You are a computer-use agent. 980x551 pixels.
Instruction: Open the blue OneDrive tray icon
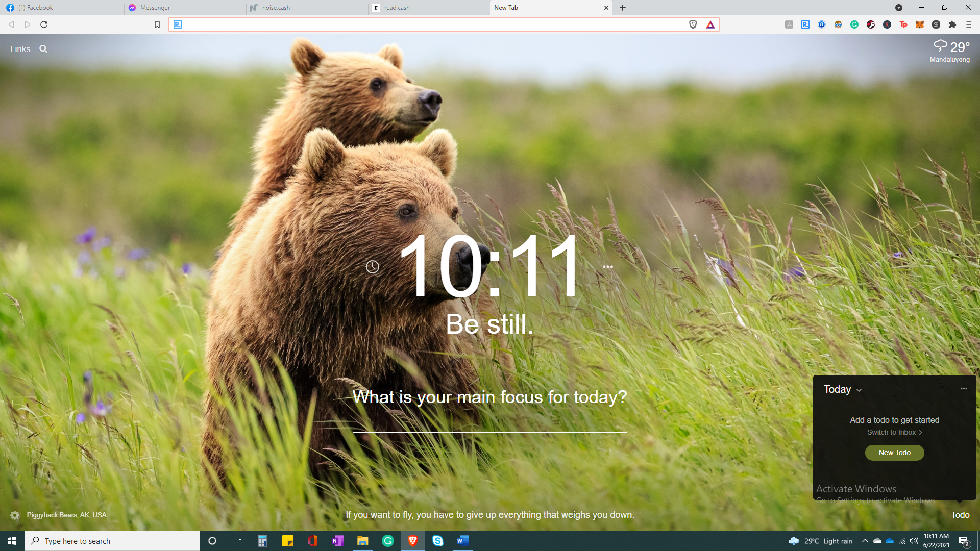tap(890, 541)
